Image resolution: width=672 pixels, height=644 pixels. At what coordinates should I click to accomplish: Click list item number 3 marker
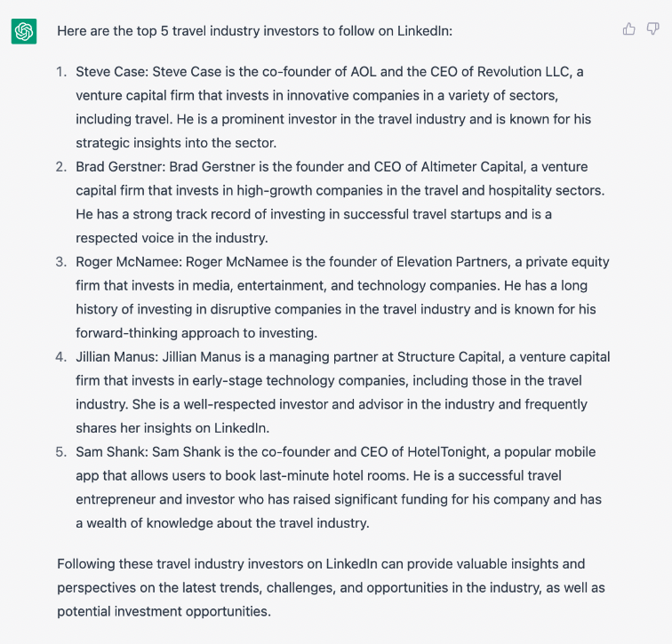pyautogui.click(x=61, y=262)
